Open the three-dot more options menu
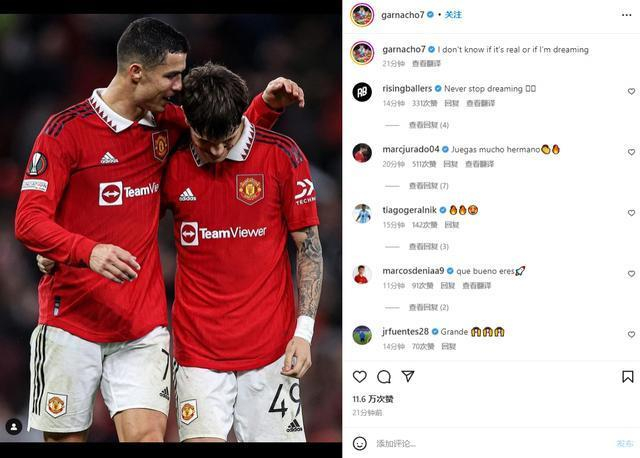This screenshot has height=458, width=640. [627, 15]
